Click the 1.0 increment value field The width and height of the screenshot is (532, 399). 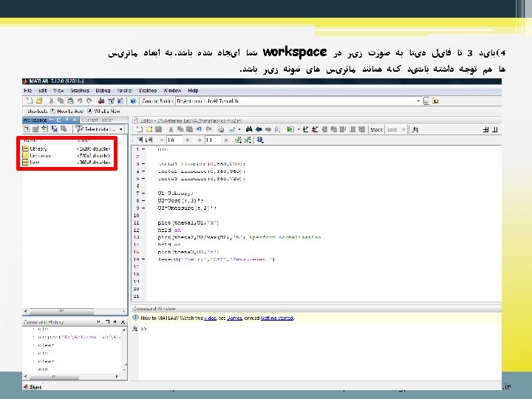pos(174,140)
